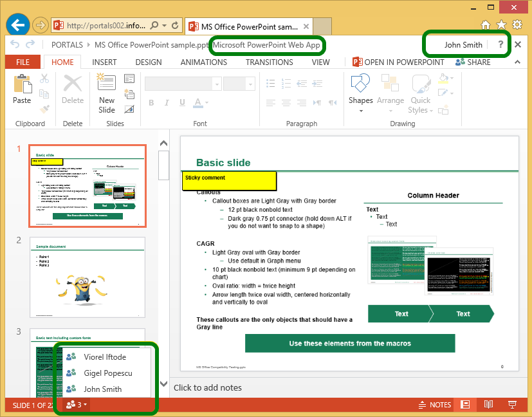Apply numbered list formatting

[286, 84]
